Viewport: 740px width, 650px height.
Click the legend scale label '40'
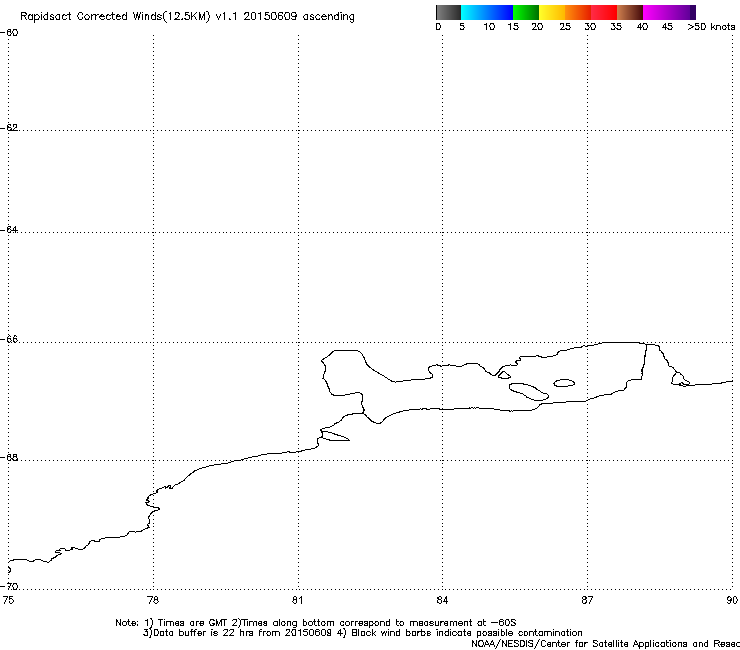[642, 27]
